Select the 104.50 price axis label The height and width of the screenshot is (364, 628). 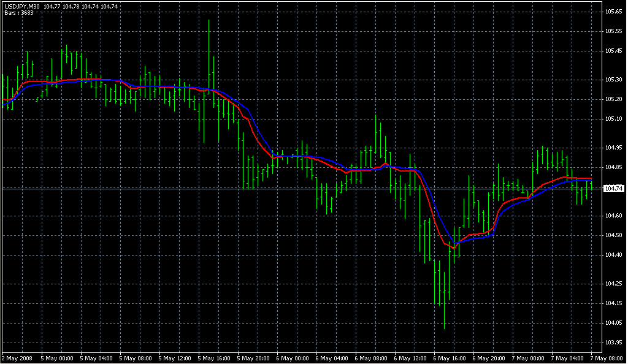click(x=613, y=235)
